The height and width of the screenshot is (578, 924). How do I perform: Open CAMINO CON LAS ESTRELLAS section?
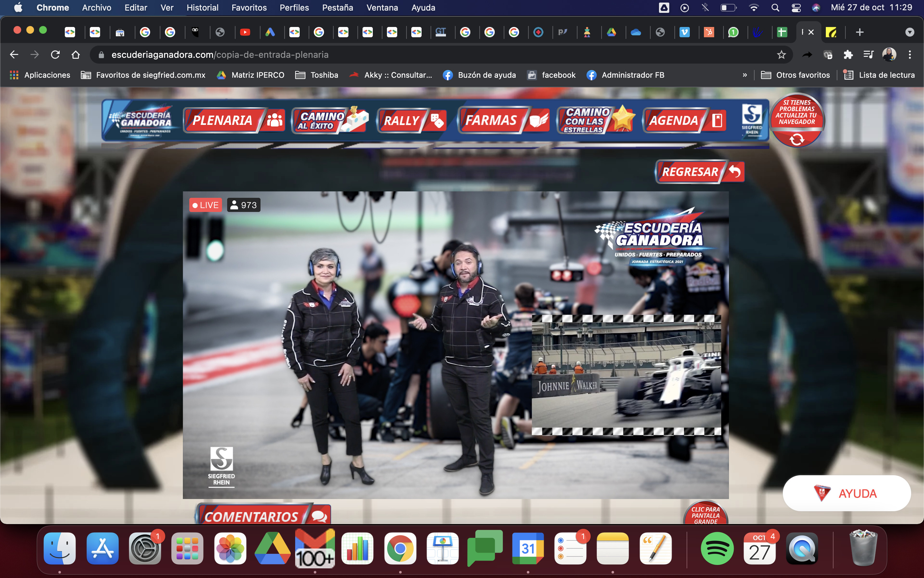(596, 120)
